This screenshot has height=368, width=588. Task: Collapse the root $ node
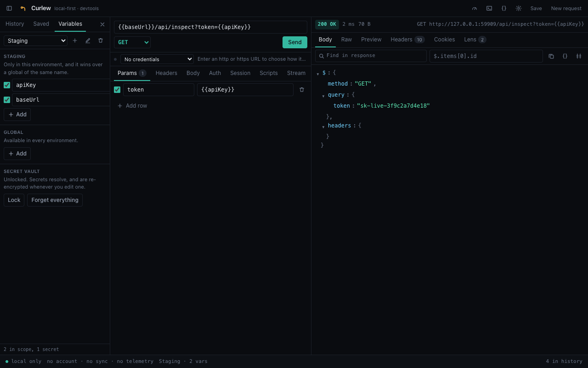(x=318, y=74)
